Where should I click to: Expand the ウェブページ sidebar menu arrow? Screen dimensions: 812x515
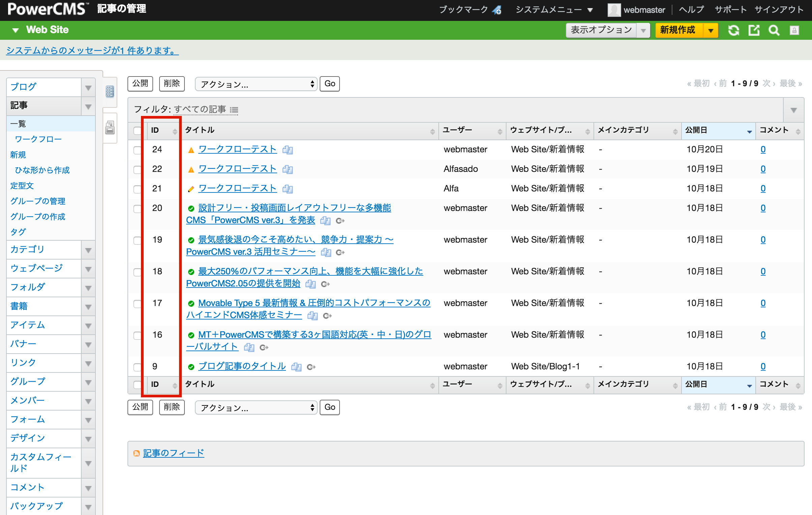pyautogui.click(x=88, y=269)
